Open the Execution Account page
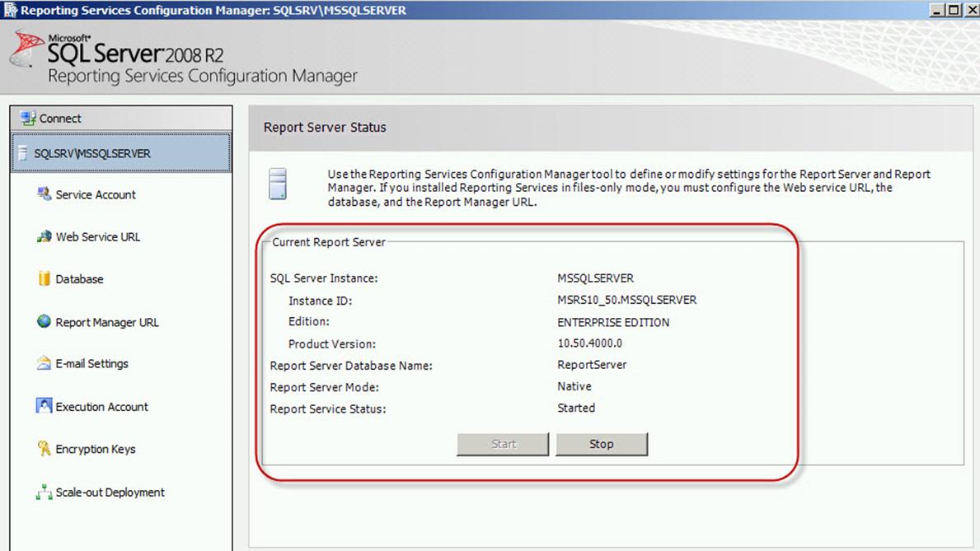This screenshot has width=980, height=551. coord(102,407)
